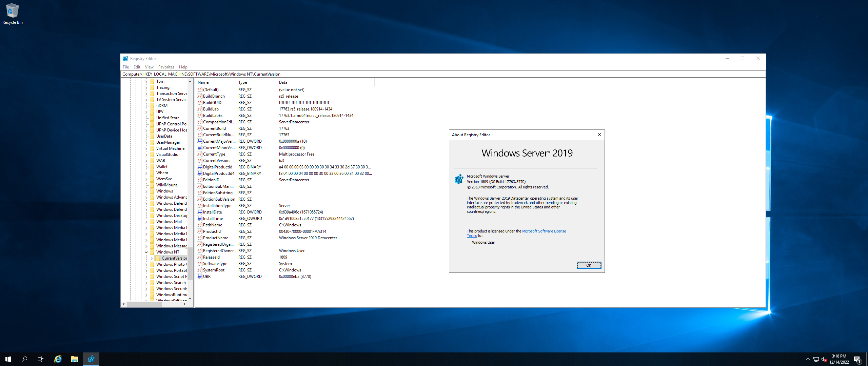Select the ReleaseId value row

[x=285, y=257]
